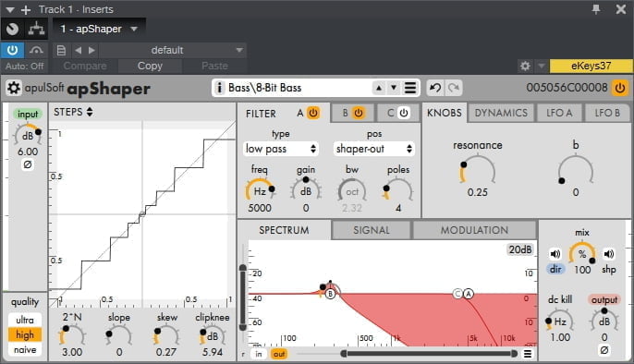Click the Copy button
Image resolution: width=634 pixels, height=364 pixels.
point(150,66)
